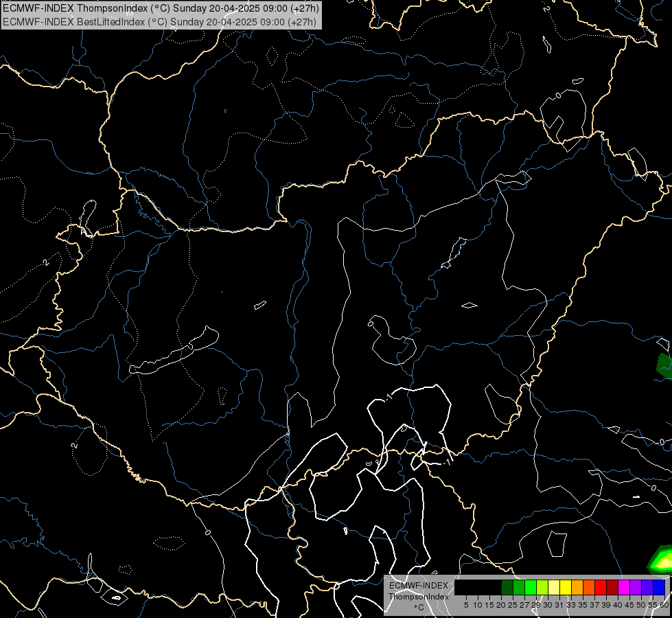Select the medium green 25–27 legend swatch

[519, 587]
